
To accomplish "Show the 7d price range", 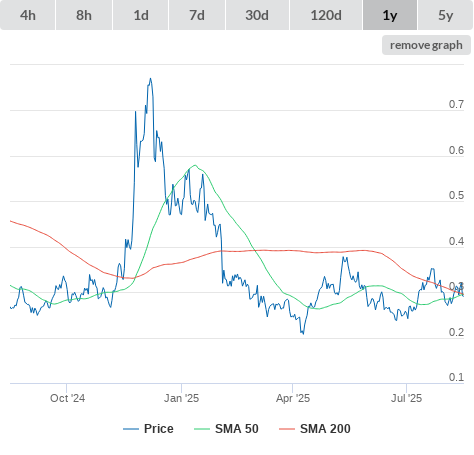I will pos(197,15).
